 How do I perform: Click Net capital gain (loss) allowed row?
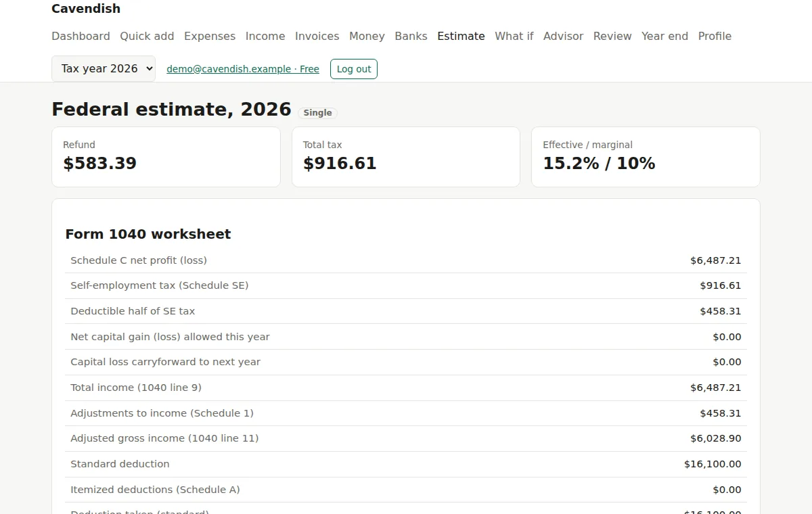[406, 337]
